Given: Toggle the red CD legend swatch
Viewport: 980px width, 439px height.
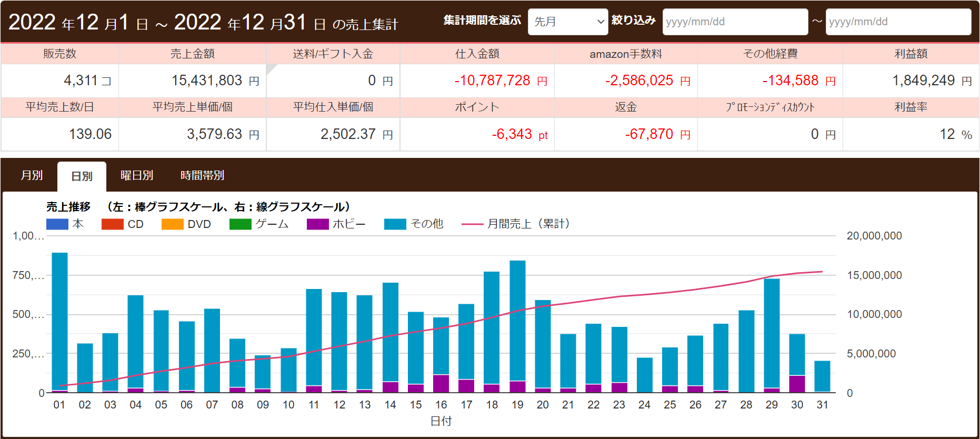Looking at the screenshot, I should (112, 224).
